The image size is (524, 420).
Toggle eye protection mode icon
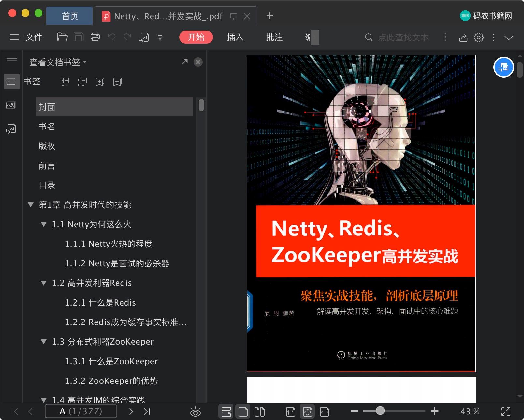(x=196, y=412)
